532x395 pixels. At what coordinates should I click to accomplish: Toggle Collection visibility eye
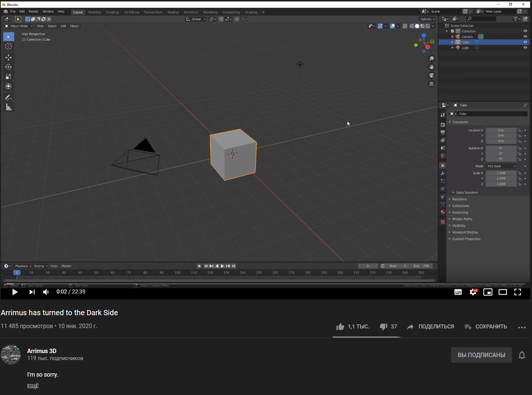525,31
